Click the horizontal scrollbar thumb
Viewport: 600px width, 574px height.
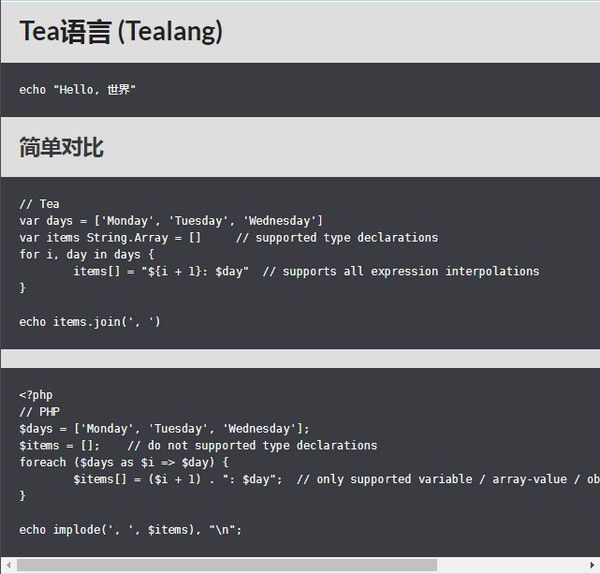pos(226,565)
